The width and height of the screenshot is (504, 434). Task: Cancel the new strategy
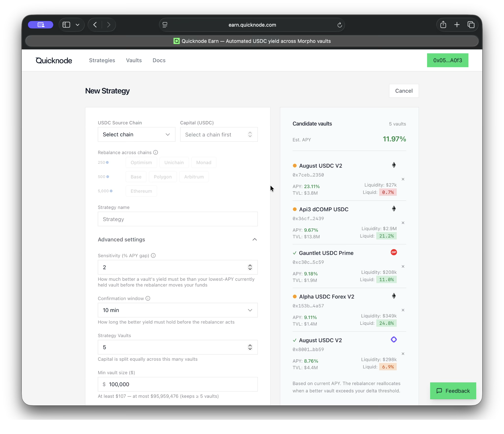pyautogui.click(x=404, y=91)
